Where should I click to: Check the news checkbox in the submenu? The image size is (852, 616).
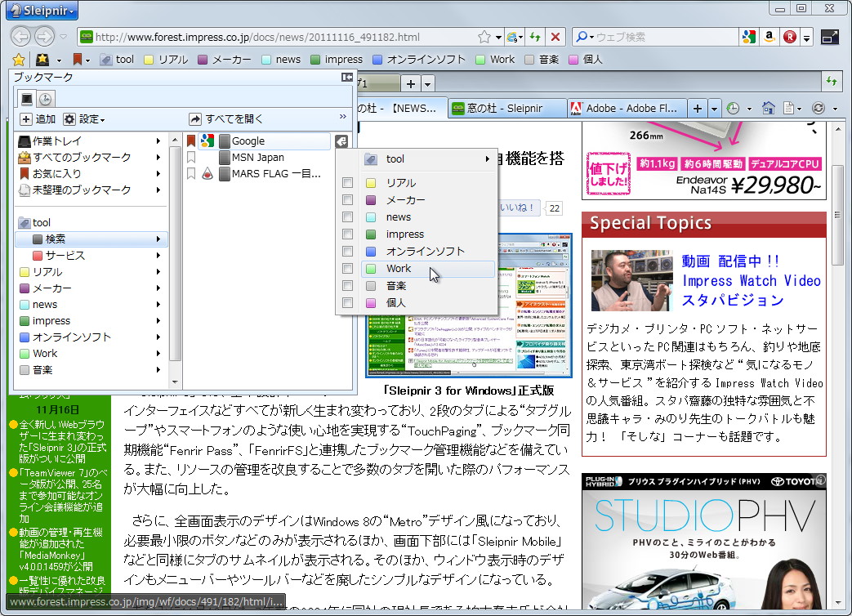[347, 216]
